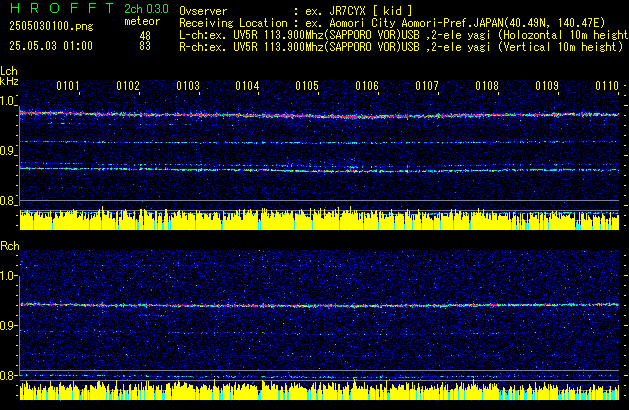Click the file name 2505030100.png
The height and width of the screenshot is (410, 629).
tap(51, 26)
